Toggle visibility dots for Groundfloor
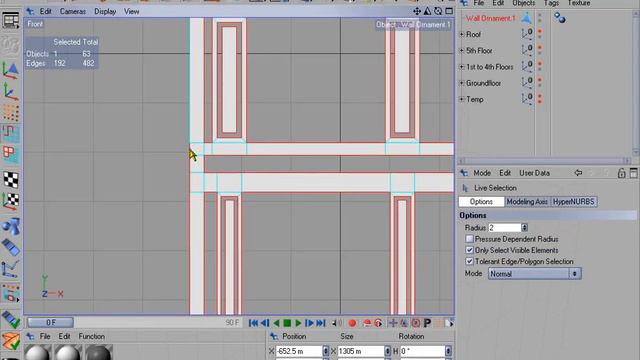640x360 pixels. click(x=540, y=83)
